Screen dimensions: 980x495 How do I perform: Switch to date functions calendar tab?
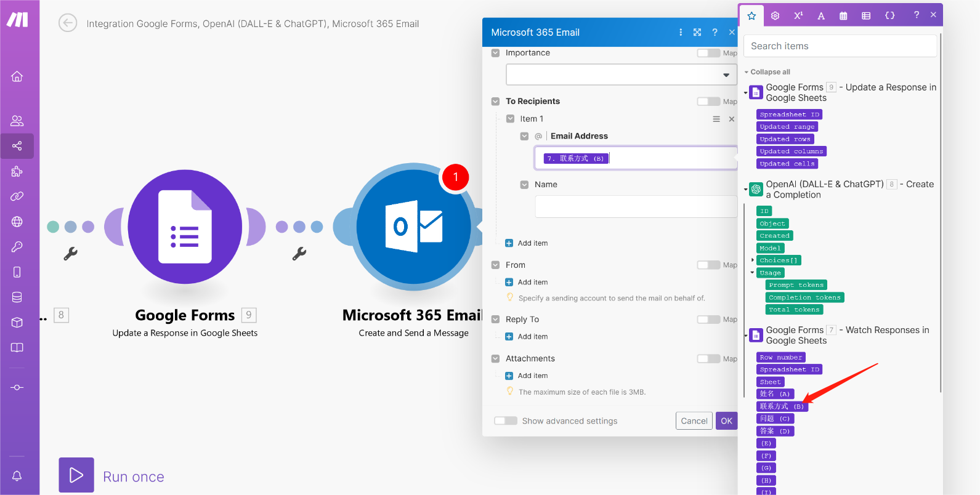(843, 15)
